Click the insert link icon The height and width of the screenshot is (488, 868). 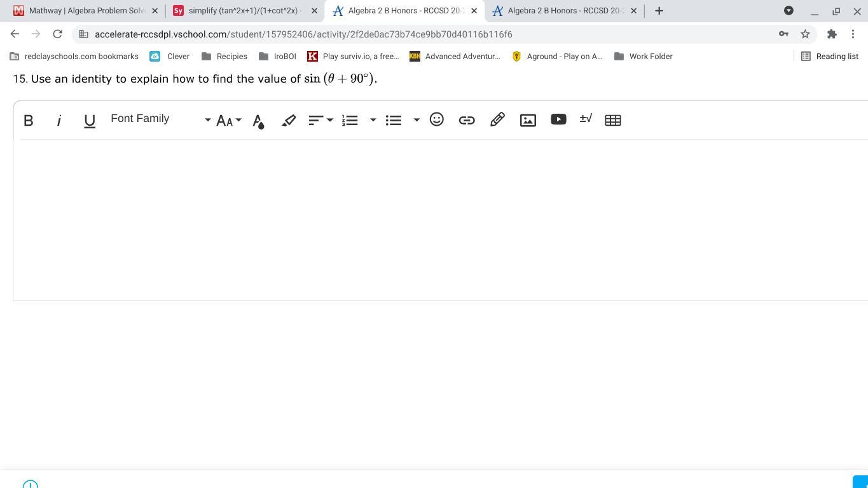[x=467, y=120]
